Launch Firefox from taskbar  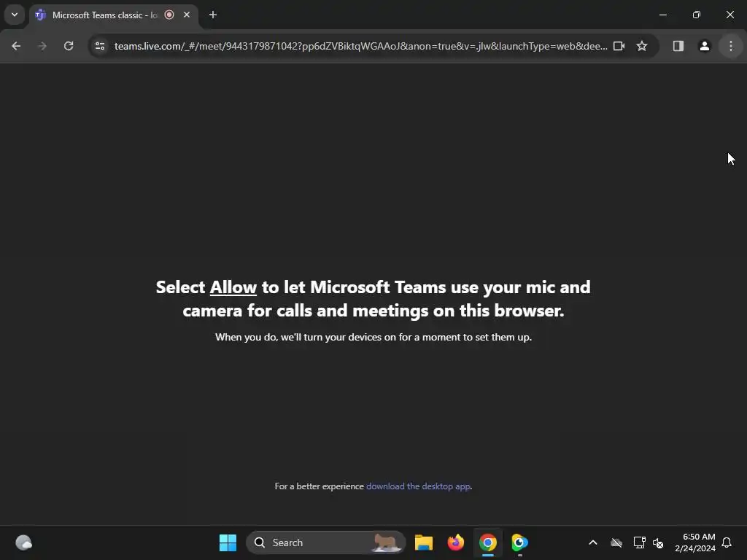[456, 542]
